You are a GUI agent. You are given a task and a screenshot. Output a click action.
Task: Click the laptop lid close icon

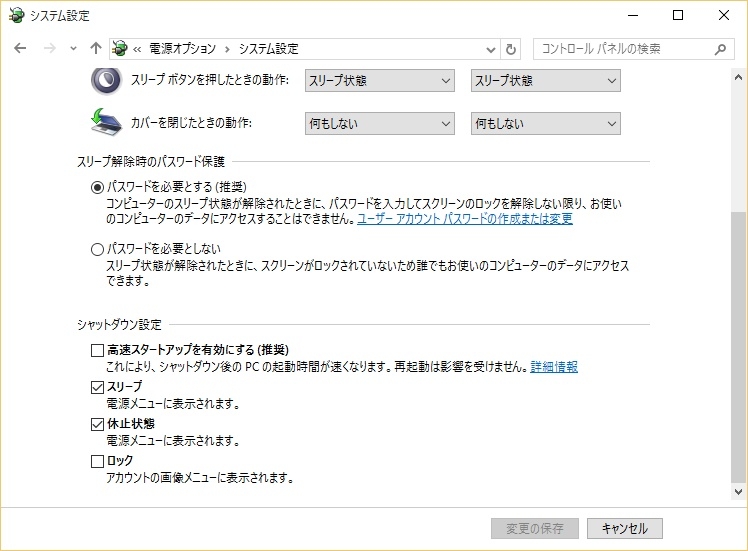(105, 123)
